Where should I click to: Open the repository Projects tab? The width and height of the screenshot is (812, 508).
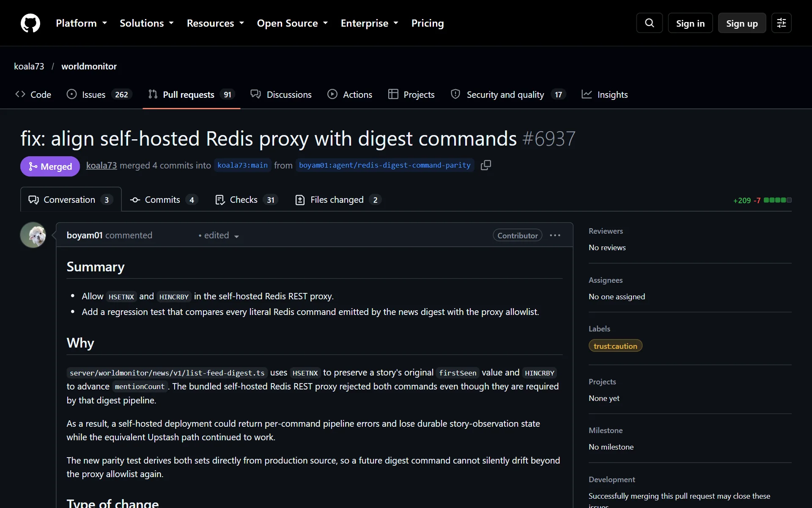click(x=411, y=94)
